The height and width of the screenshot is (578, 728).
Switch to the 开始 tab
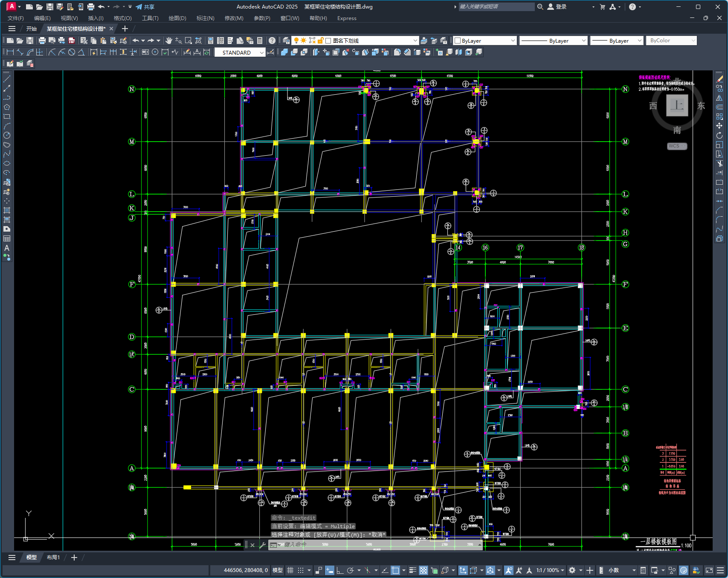click(x=32, y=29)
